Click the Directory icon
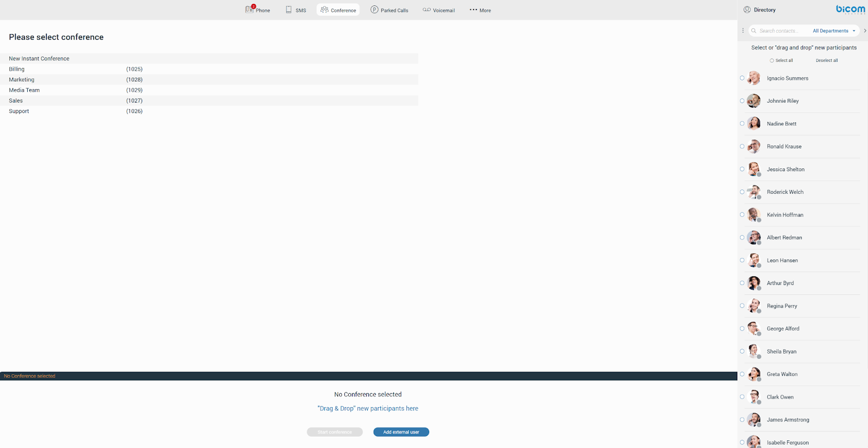The image size is (868, 448). [x=747, y=10]
